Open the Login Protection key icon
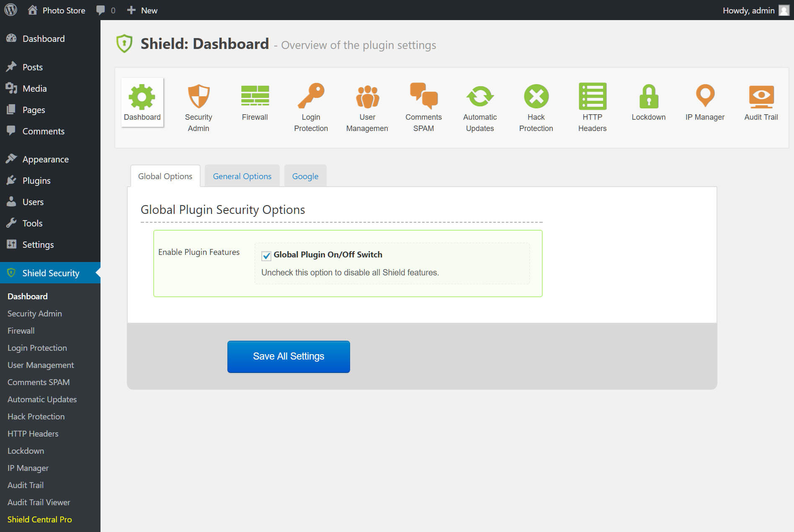 click(x=311, y=96)
